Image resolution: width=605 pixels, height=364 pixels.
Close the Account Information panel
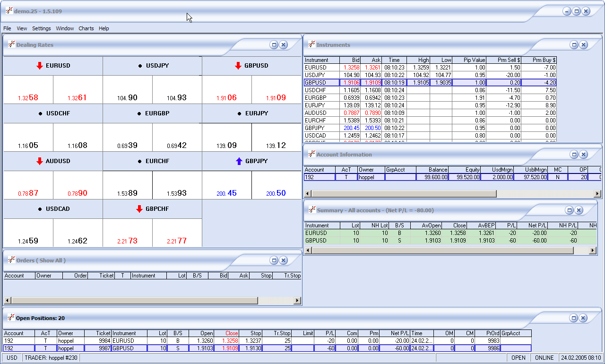pos(583,154)
